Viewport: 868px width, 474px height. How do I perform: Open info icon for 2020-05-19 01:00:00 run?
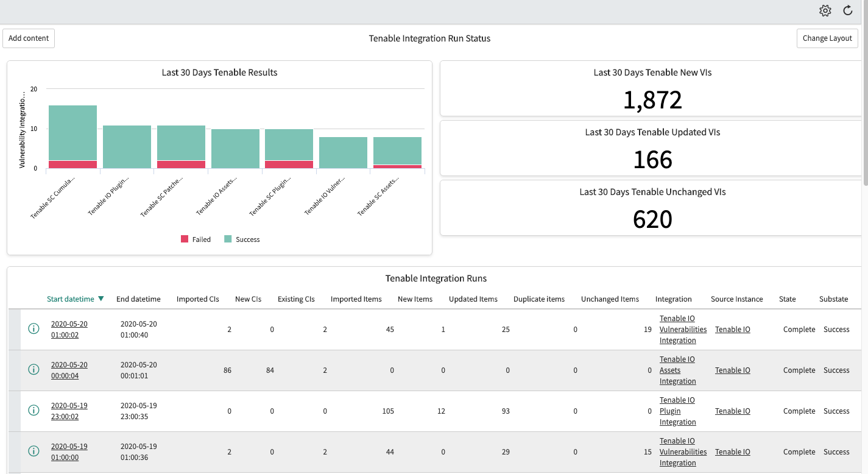click(x=34, y=451)
